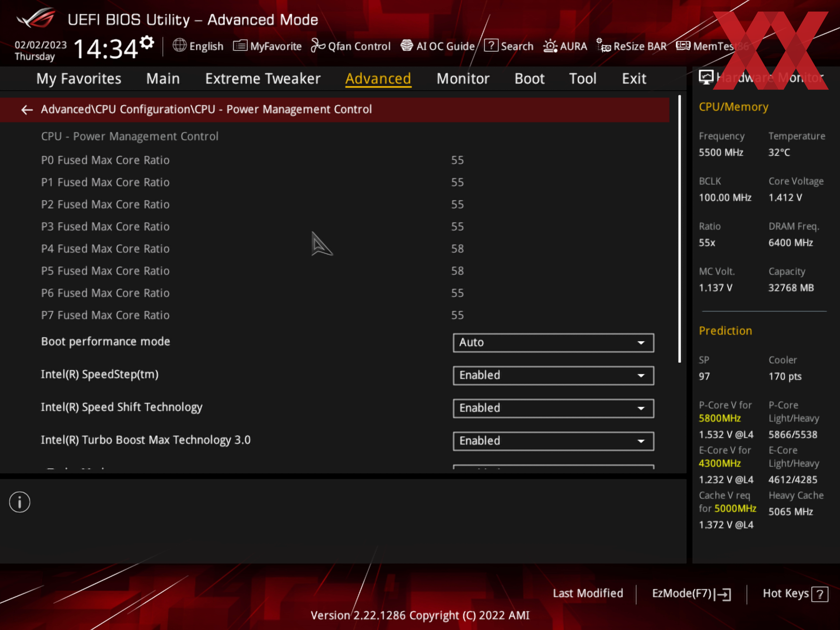Switch to Boot tab
Viewport: 840px width, 630px height.
529,79
